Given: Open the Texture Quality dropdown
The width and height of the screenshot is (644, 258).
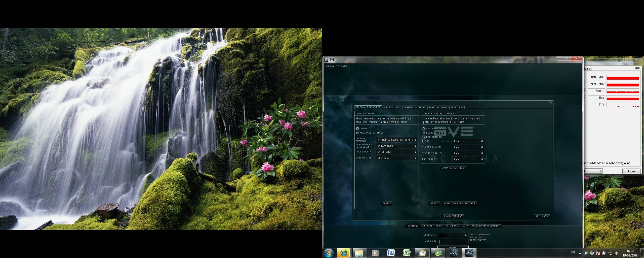Looking at the screenshot, I should pos(468,153).
